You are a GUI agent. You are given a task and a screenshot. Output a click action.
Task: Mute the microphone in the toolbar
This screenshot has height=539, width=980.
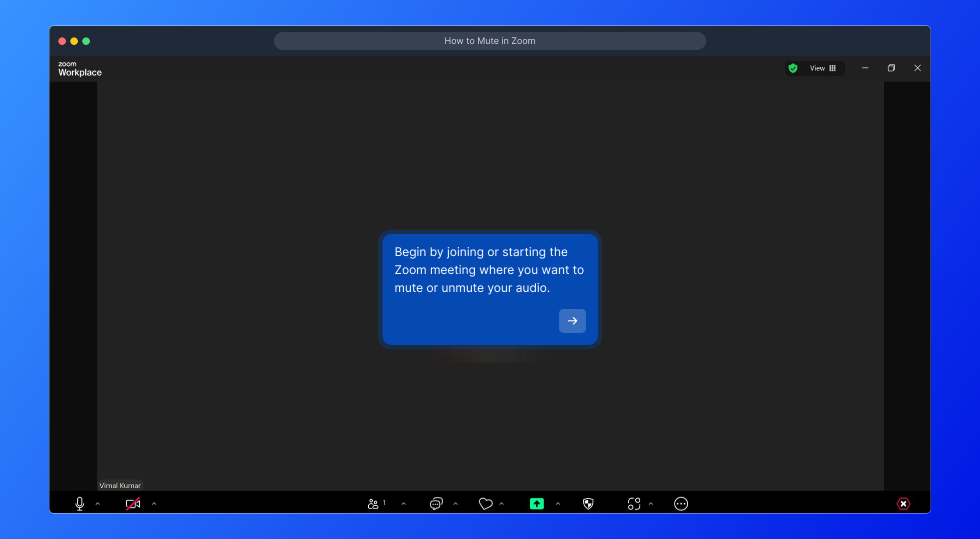(79, 504)
